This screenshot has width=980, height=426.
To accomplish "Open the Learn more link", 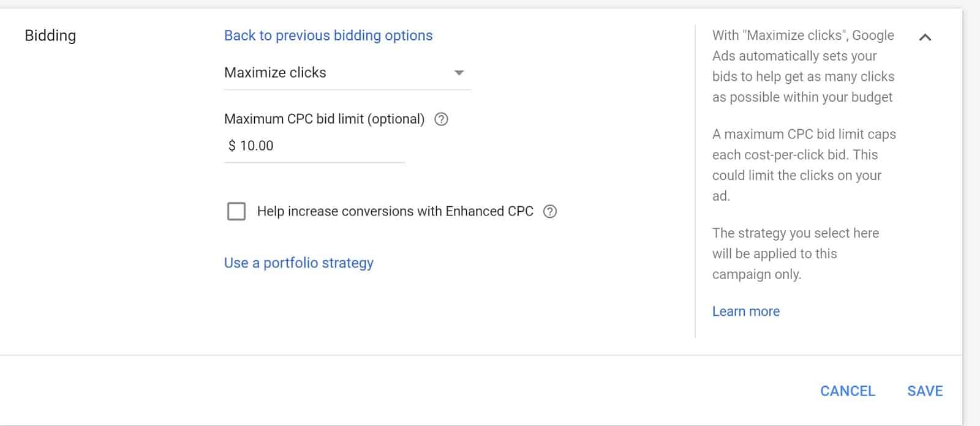I will (746, 311).
